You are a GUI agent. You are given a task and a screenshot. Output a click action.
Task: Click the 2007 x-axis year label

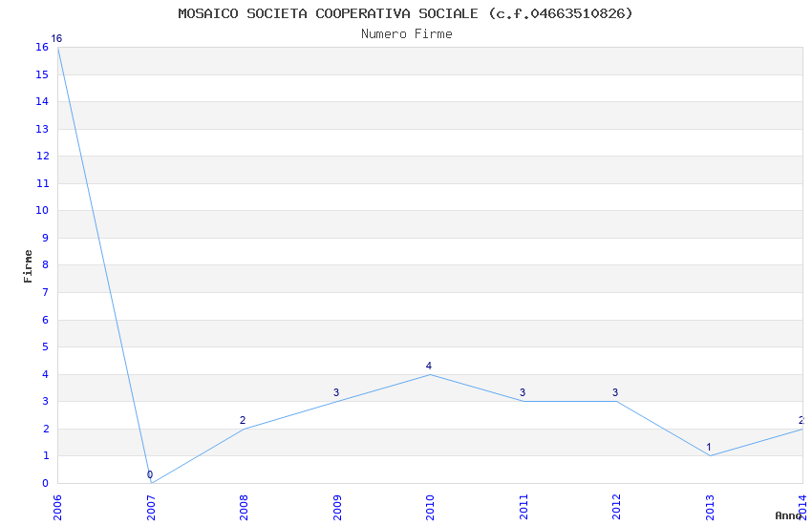[151, 508]
